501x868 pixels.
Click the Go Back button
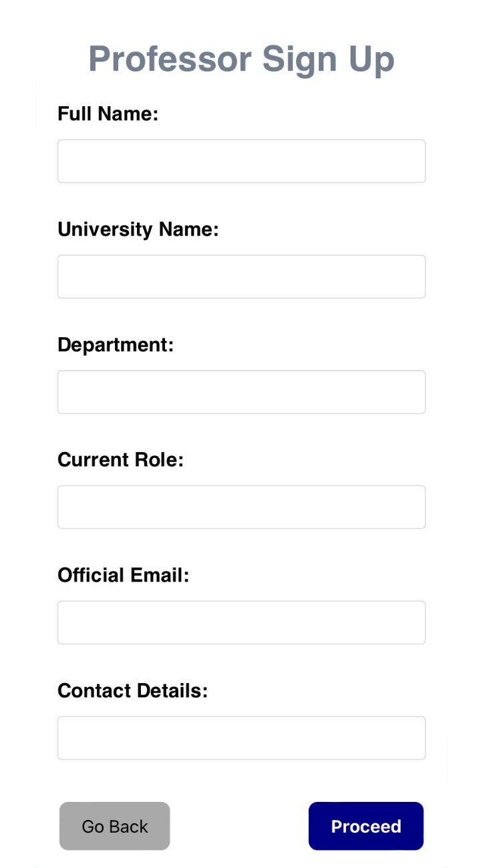click(x=115, y=826)
